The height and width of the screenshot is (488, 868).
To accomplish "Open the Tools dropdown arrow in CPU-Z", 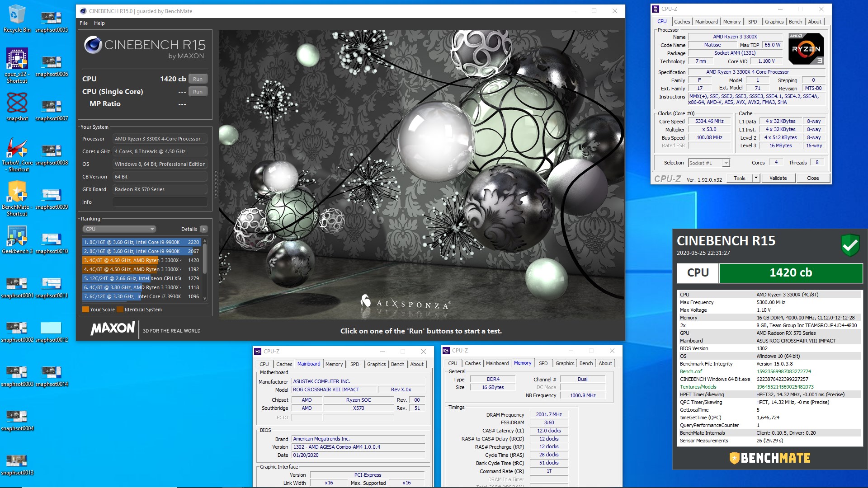I will tap(755, 178).
